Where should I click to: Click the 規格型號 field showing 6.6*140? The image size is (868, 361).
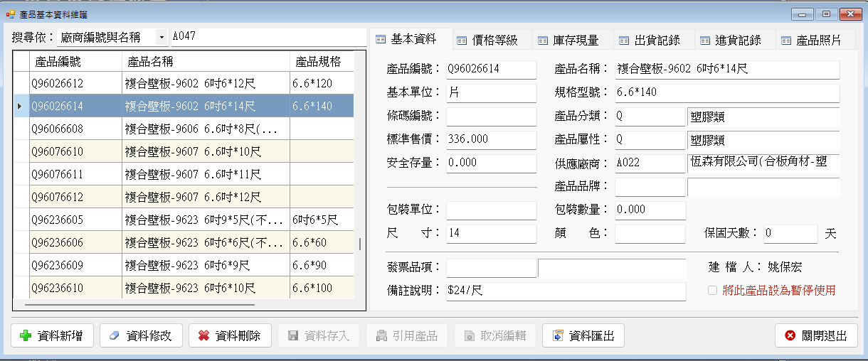coord(727,93)
